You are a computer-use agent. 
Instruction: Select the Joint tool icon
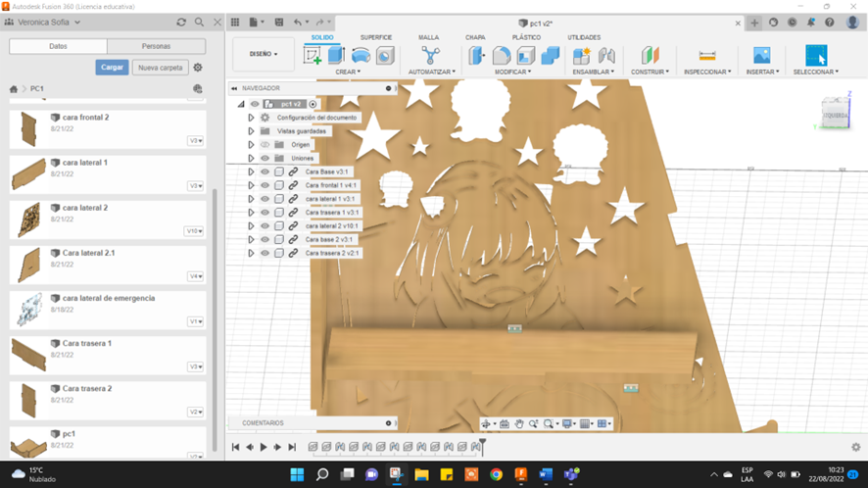click(x=606, y=56)
